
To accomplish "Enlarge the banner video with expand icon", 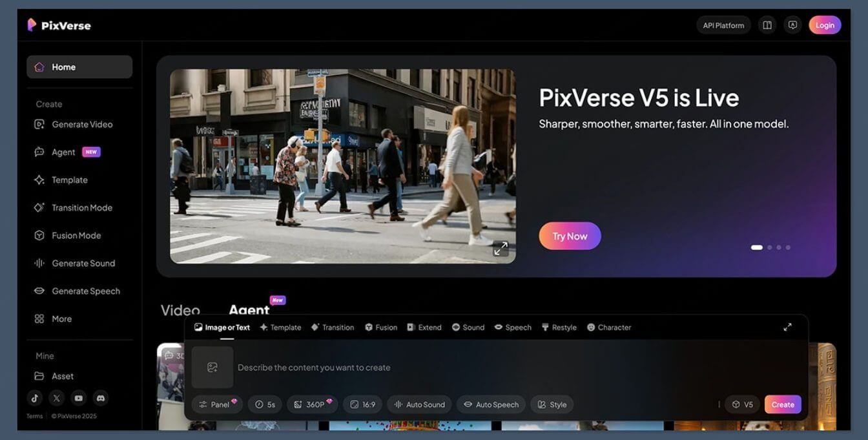I will click(501, 249).
